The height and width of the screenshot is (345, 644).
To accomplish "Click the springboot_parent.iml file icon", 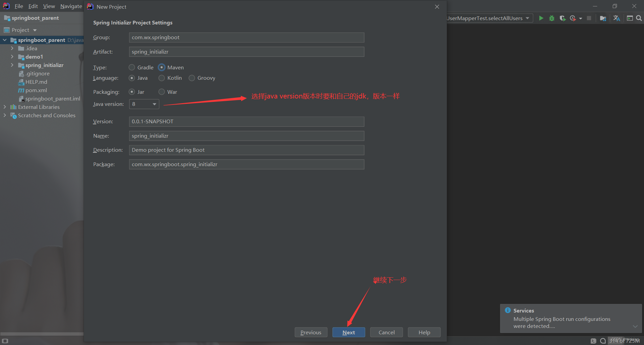I will pyautogui.click(x=21, y=99).
